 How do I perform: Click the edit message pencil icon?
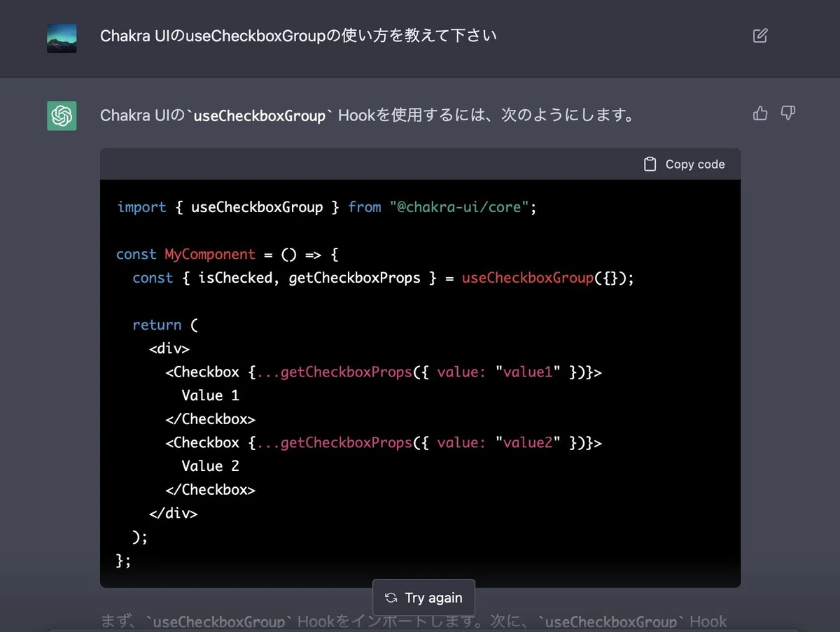pos(760,36)
